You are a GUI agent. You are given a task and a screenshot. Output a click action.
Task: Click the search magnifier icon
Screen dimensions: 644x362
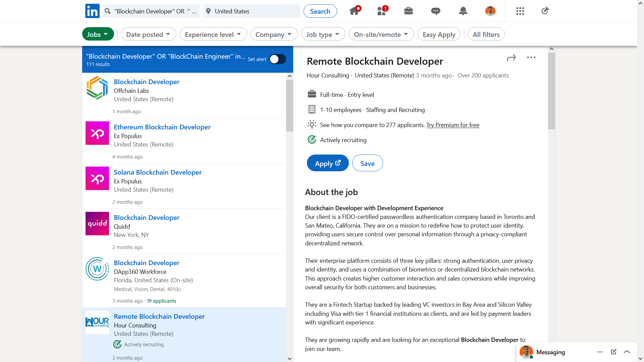click(108, 11)
